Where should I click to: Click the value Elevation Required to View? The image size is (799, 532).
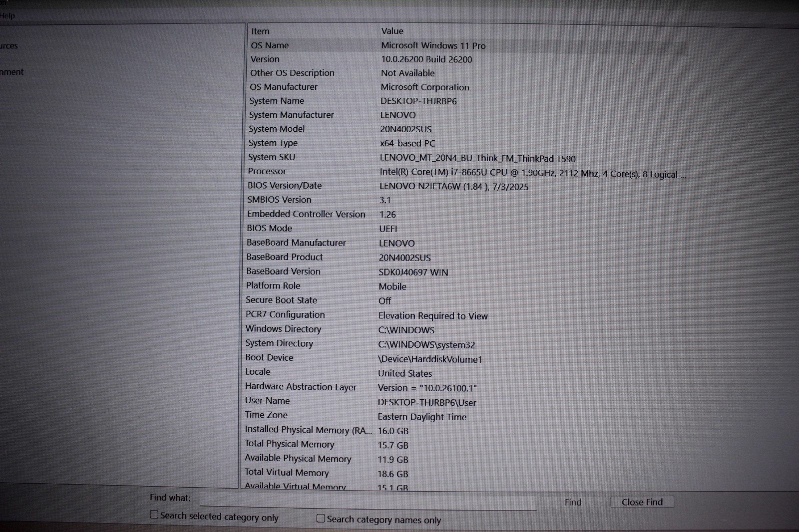tap(433, 316)
